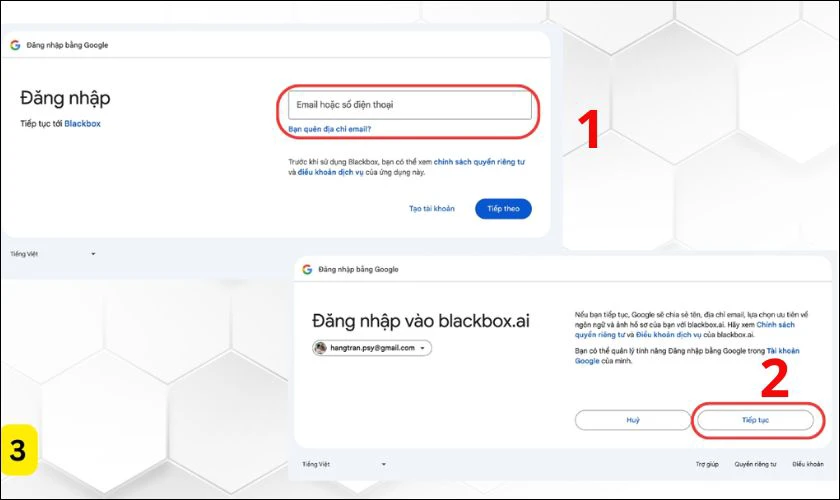The image size is (840, 500).
Task: Click the 'Đăng nhập vào blackbox.ai' heading text
Action: (421, 321)
